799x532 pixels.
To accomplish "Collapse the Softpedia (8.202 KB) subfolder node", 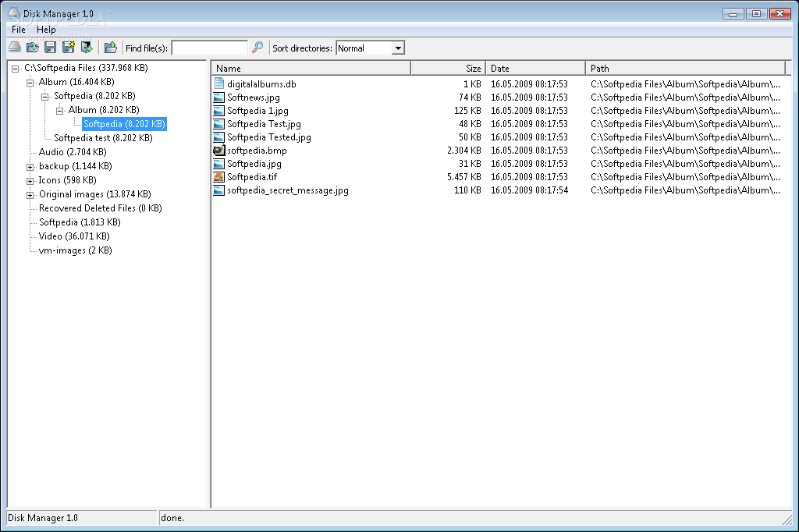I will click(44, 96).
